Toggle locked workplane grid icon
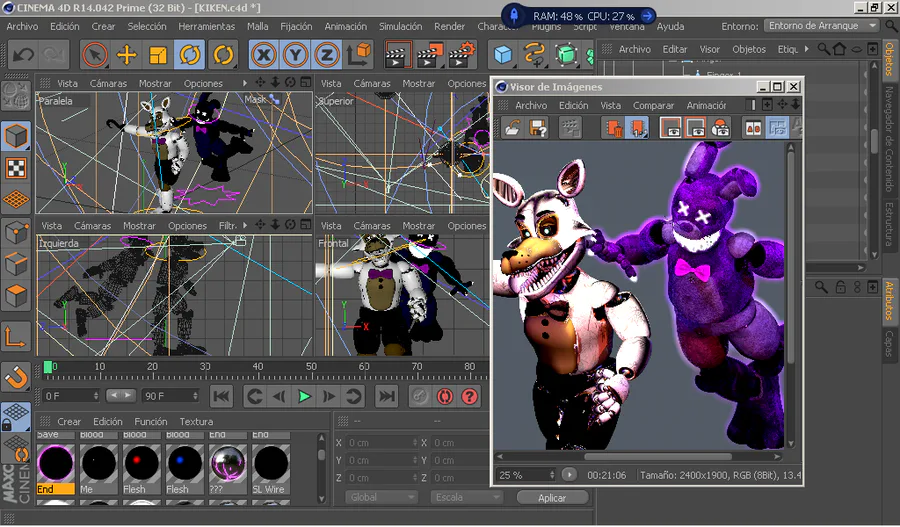Screen dimensions: 900x527 [15, 416]
